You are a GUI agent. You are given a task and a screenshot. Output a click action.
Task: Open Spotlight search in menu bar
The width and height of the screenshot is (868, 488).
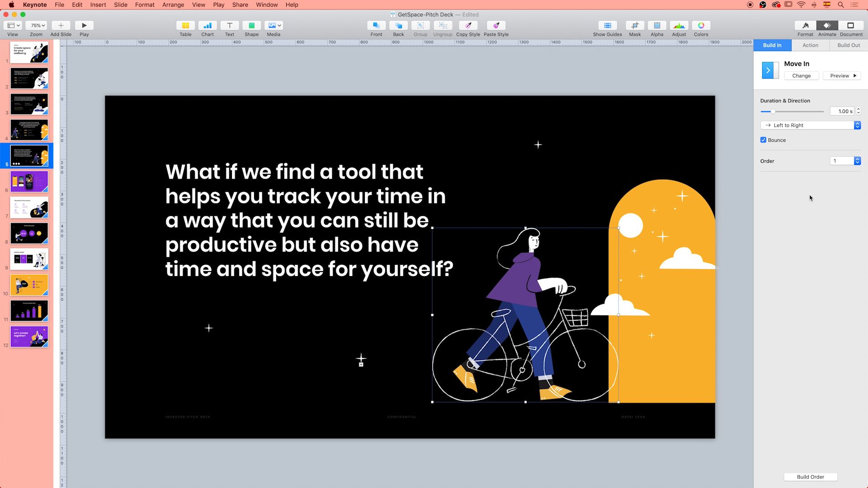(841, 5)
